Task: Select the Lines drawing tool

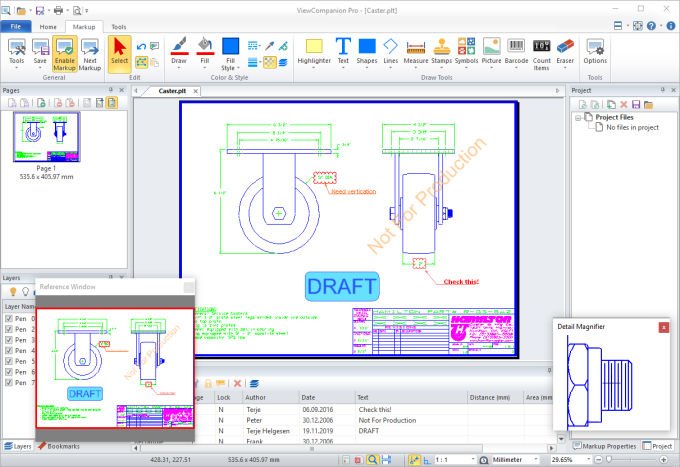Action: point(390,53)
